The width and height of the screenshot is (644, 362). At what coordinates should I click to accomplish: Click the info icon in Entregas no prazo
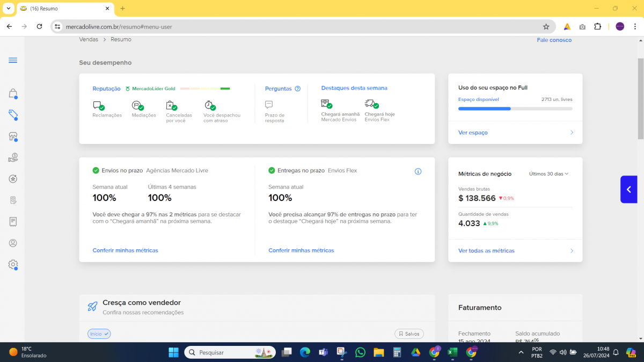pyautogui.click(x=418, y=171)
